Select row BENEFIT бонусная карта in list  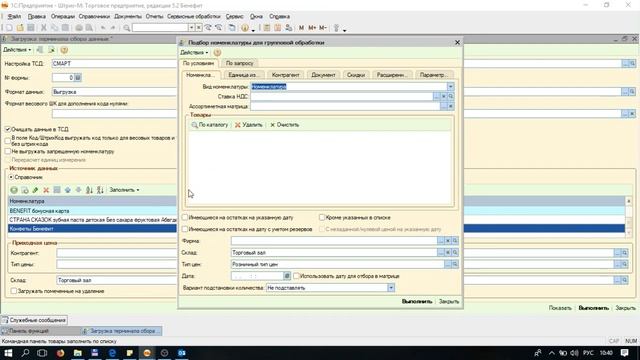point(92,211)
